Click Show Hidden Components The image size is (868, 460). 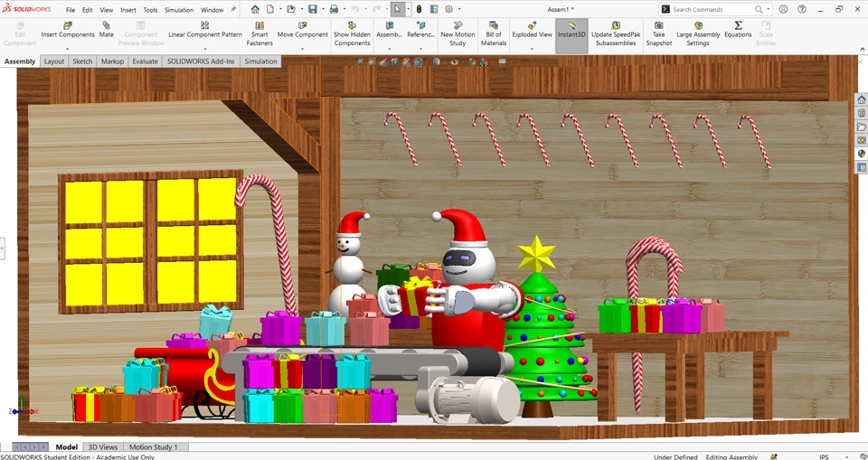(352, 34)
